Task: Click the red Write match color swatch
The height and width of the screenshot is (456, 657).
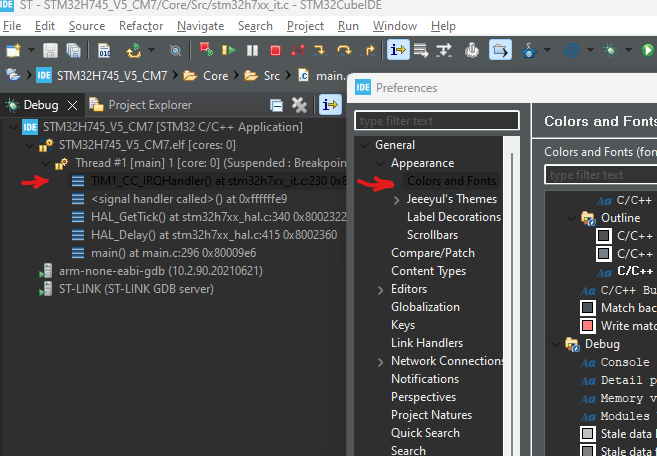Action: pos(587,326)
